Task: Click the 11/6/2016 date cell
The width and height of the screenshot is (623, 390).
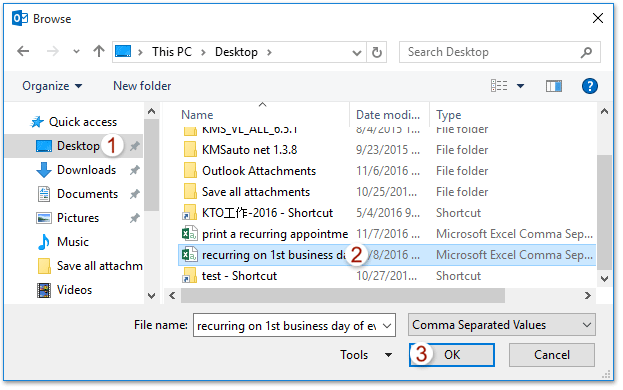Action: tap(388, 171)
